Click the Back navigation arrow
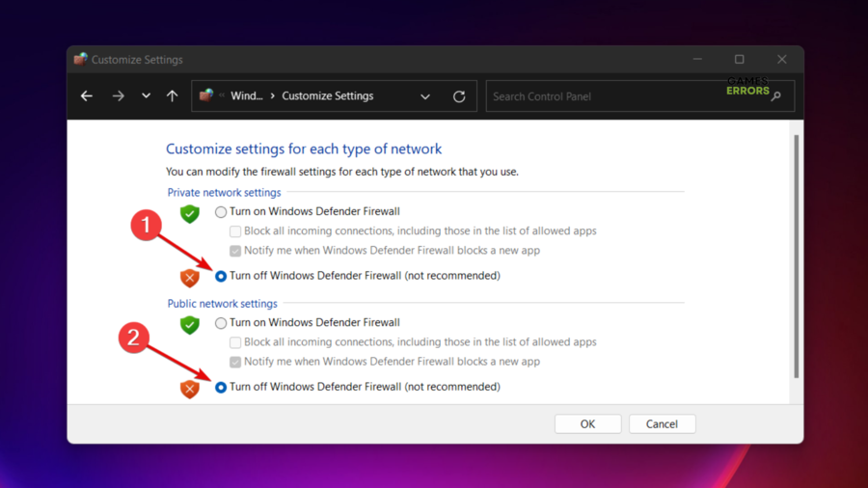Viewport: 868px width, 488px height. click(87, 96)
